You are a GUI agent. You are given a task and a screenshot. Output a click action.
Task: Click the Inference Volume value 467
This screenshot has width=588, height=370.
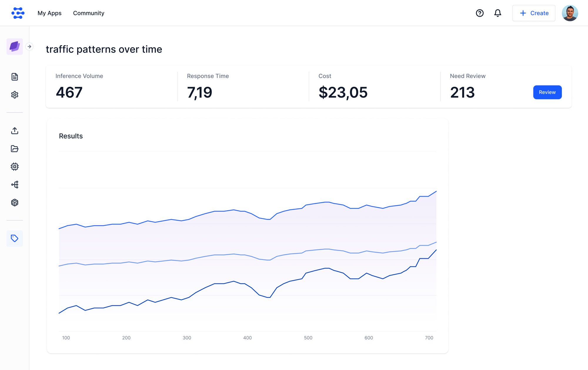click(69, 92)
